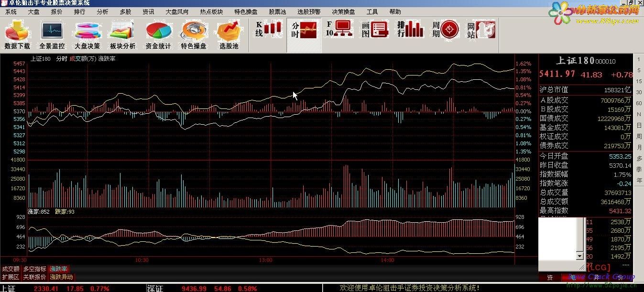
Task: Select the 60-minute period button
Action: (639, 103)
